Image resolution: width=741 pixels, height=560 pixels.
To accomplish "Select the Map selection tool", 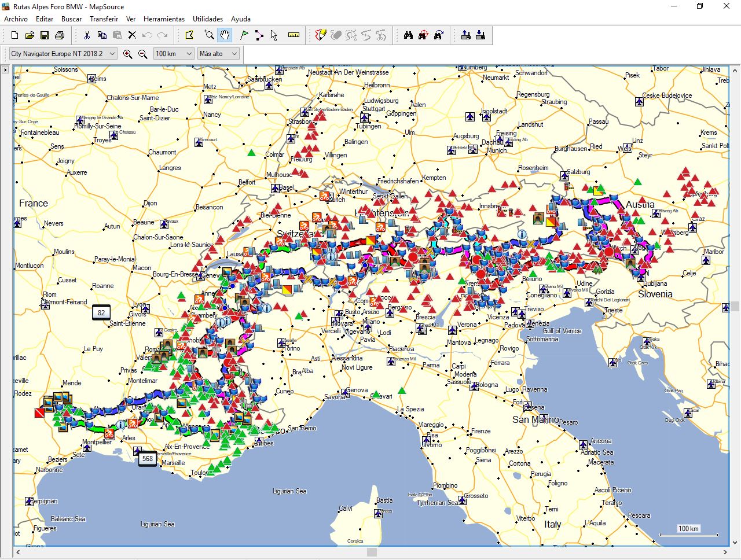I will (189, 35).
